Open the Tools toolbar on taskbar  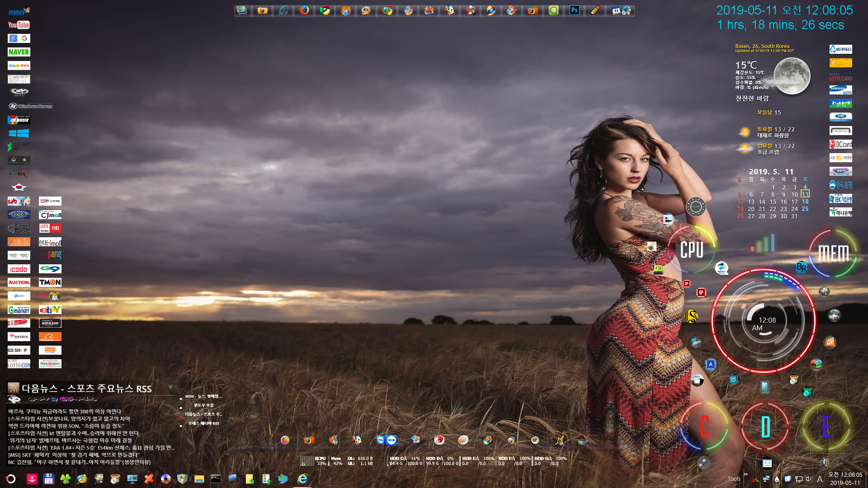tap(734, 479)
